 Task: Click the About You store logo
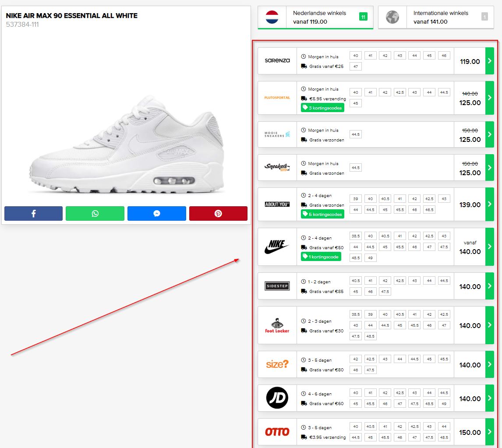tap(277, 204)
